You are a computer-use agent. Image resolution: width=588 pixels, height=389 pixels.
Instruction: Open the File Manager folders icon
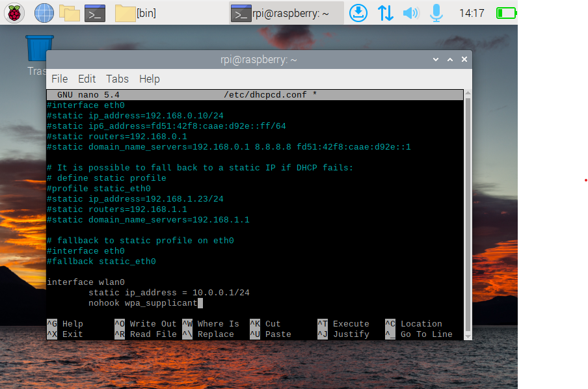pos(70,13)
